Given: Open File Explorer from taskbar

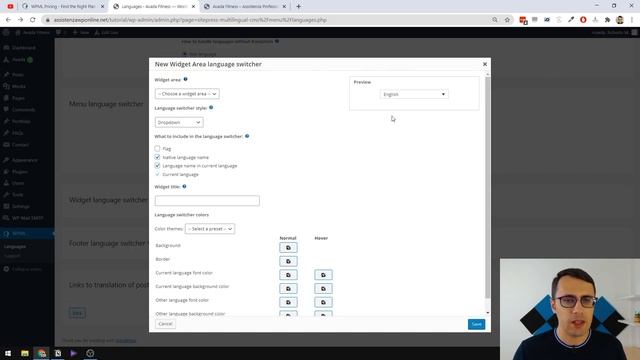Looking at the screenshot, I should click(25, 353).
